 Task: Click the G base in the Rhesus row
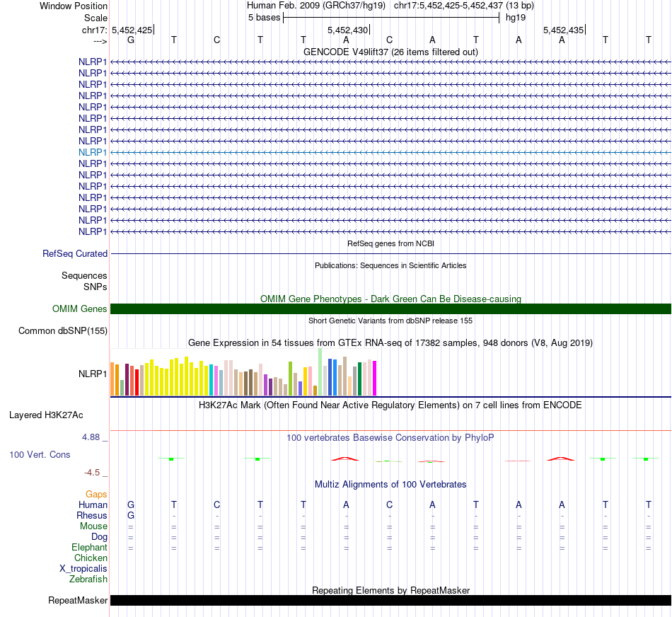[131, 515]
